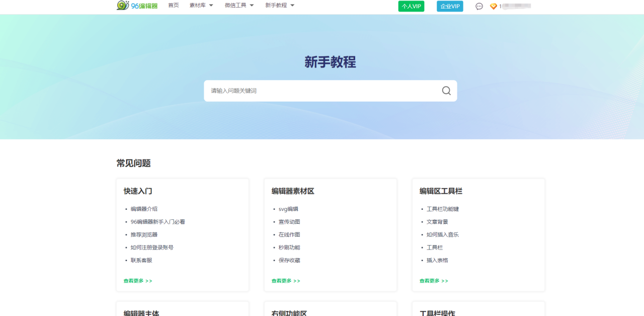644x316 pixels.
Task: Click the green 个人VIP button
Action: pos(411,7)
